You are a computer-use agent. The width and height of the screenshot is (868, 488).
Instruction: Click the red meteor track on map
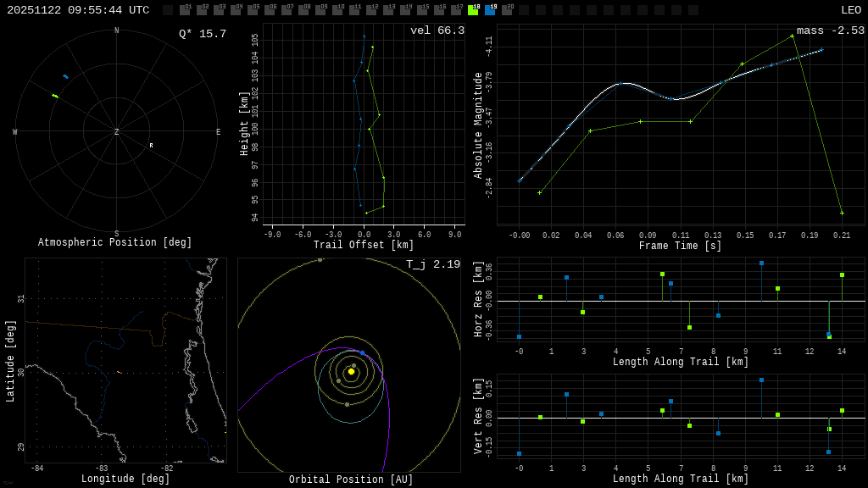tap(119, 373)
